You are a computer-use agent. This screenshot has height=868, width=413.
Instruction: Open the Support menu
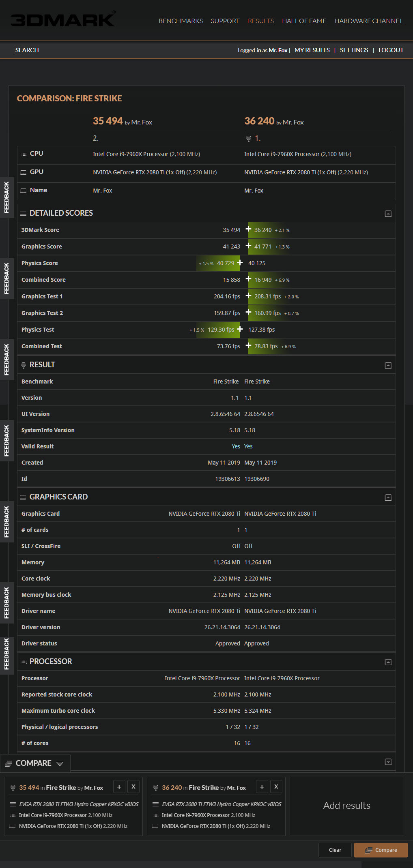point(225,21)
